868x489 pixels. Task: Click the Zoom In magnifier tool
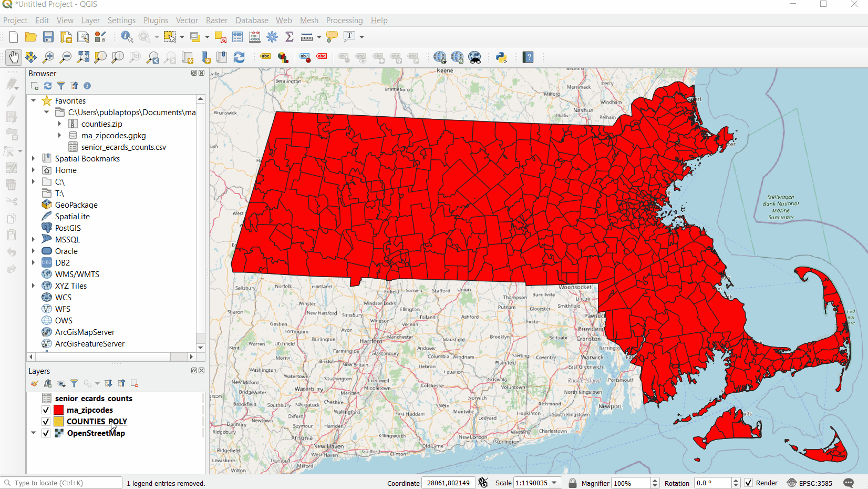pyautogui.click(x=48, y=57)
